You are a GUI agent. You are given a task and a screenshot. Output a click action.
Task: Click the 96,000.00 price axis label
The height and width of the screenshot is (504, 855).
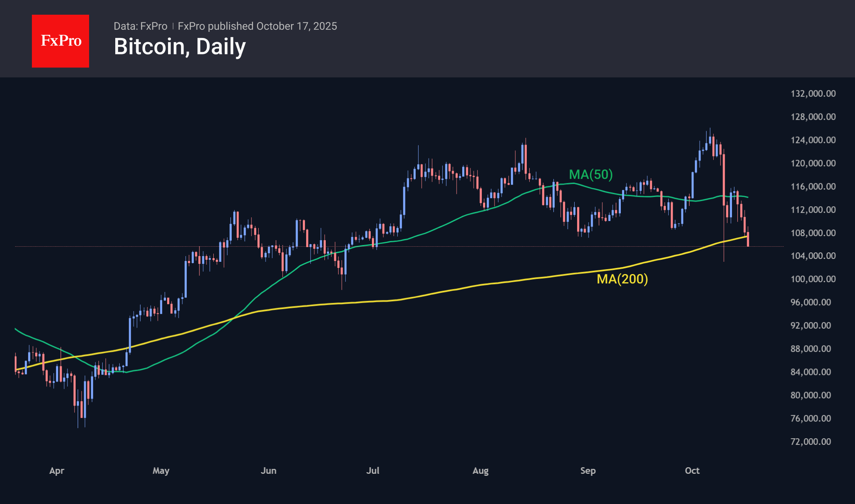click(810, 302)
